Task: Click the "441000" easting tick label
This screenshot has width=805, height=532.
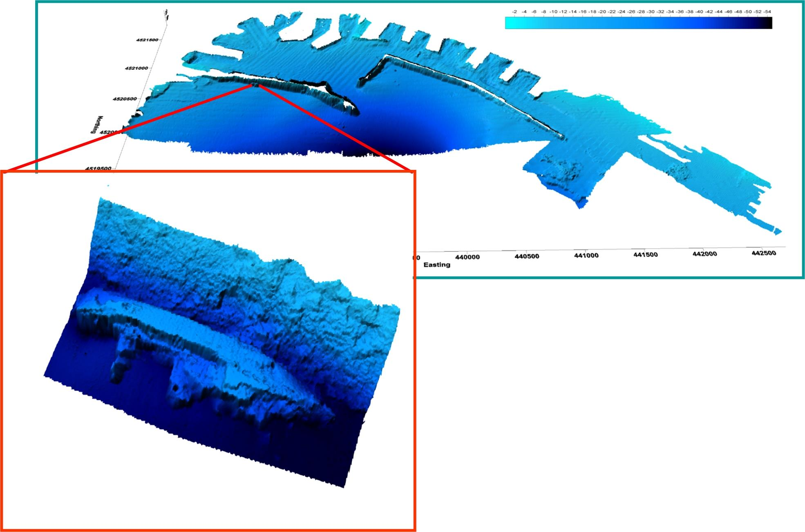Action: (x=586, y=256)
